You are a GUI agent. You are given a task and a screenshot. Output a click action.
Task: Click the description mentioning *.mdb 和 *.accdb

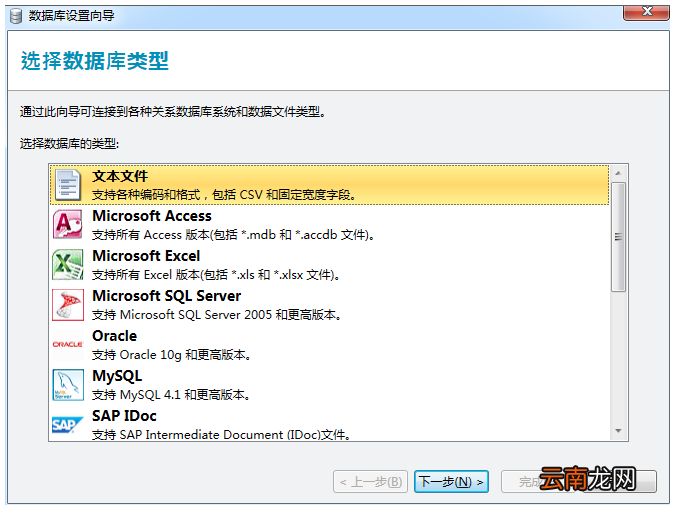(233, 235)
